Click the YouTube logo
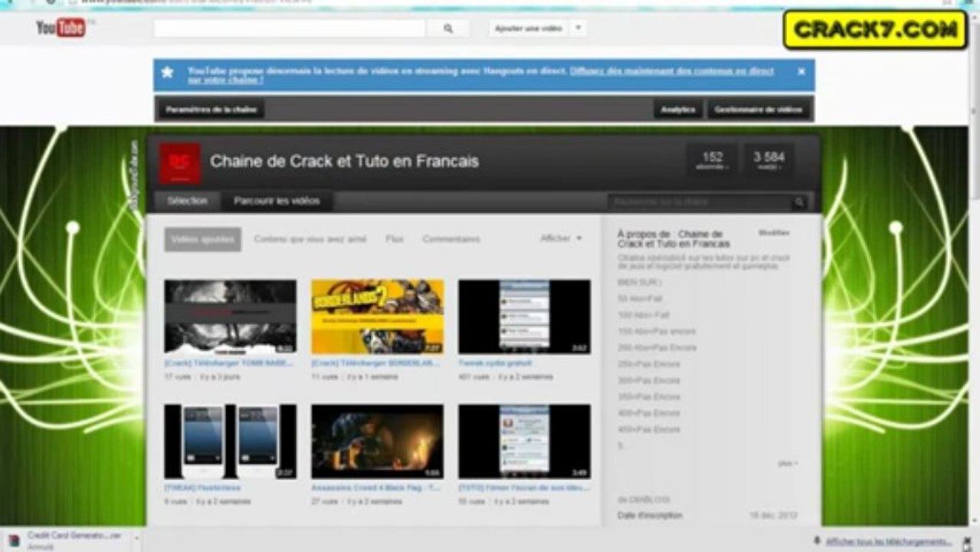 point(61,28)
